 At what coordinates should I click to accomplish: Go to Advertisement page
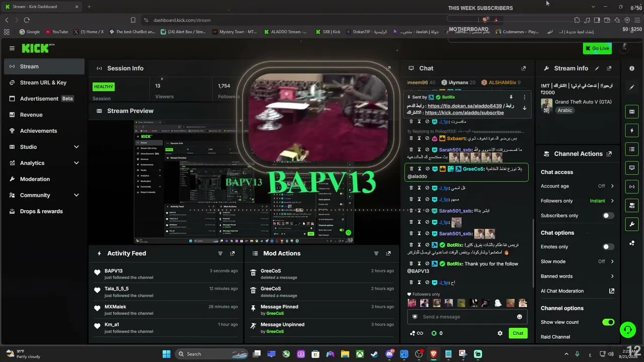44,99
